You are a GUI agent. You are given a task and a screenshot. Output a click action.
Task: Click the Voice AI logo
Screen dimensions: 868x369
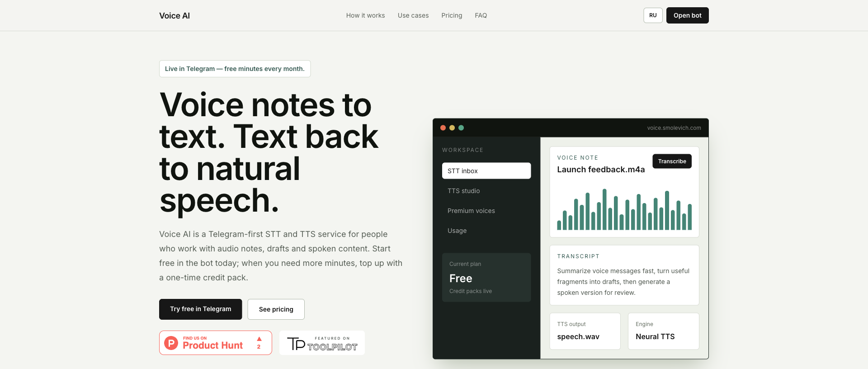175,16
